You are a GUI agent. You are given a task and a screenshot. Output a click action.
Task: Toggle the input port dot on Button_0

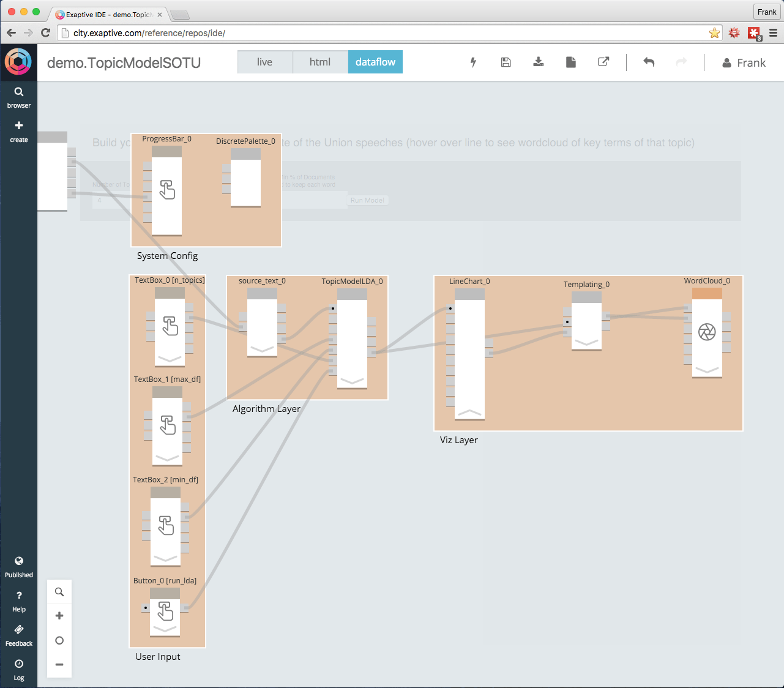click(x=145, y=608)
